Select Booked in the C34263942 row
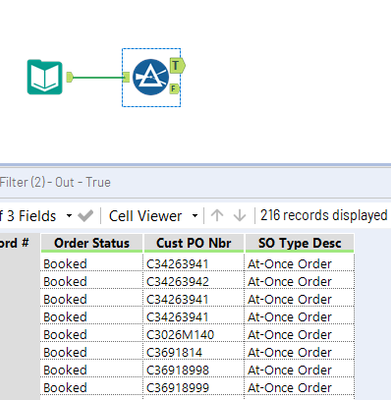 (x=92, y=282)
